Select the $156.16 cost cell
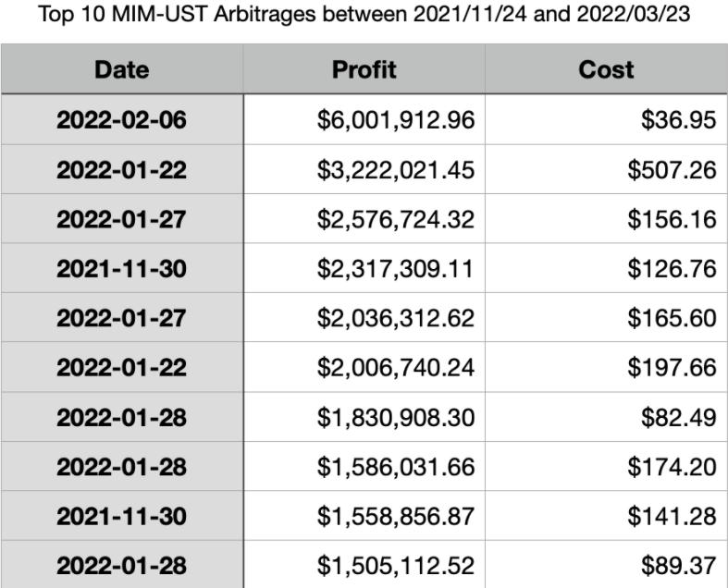This screenshot has width=728, height=588. coord(672,219)
